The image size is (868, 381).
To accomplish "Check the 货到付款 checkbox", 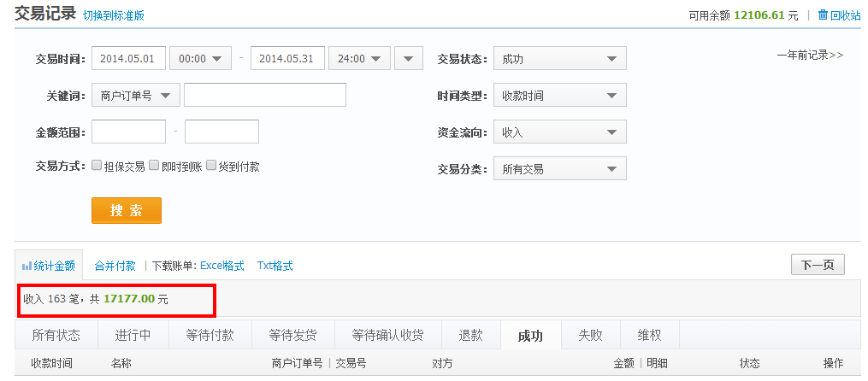I will [x=211, y=166].
